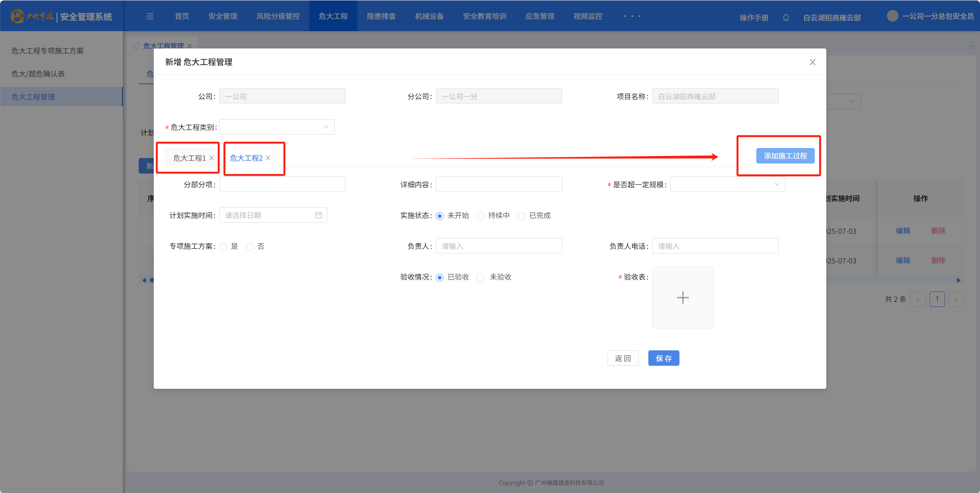Remove the 危大工程2 tab with X
This screenshot has height=493, width=980.
click(x=268, y=158)
